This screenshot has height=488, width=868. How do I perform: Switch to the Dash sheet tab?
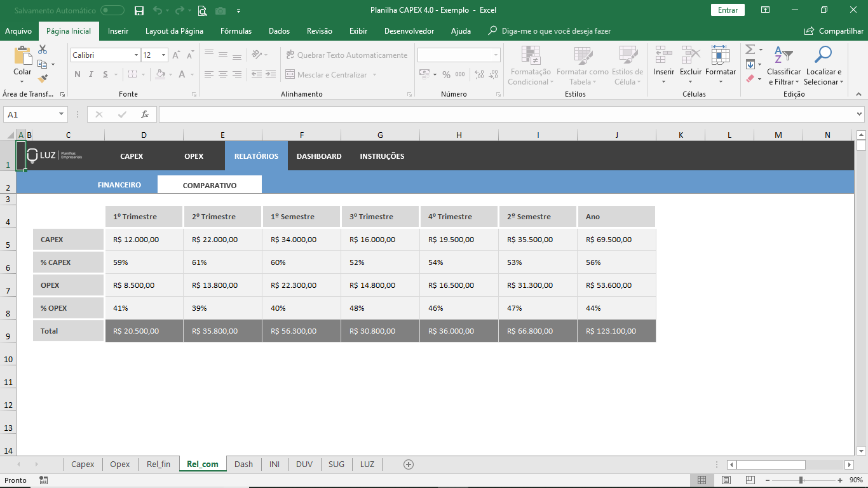coord(243,464)
